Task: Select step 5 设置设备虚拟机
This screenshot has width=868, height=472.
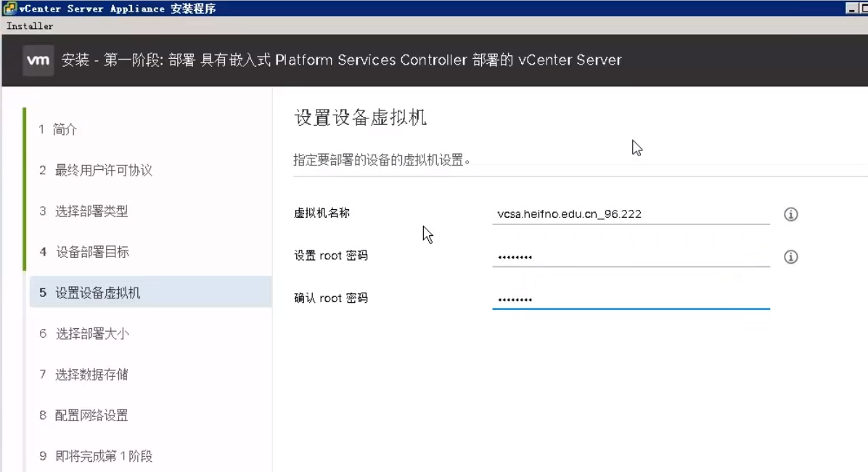Action: [x=150, y=292]
